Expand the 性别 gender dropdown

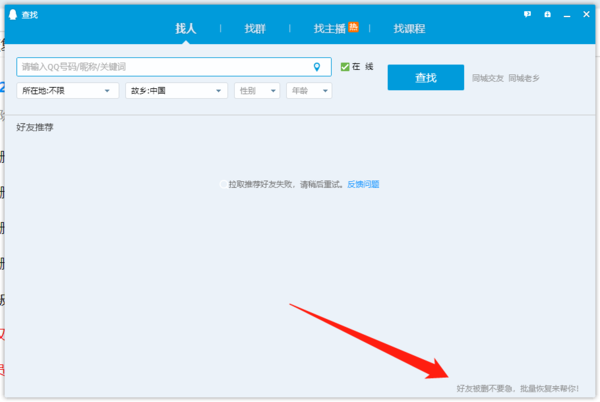(257, 91)
